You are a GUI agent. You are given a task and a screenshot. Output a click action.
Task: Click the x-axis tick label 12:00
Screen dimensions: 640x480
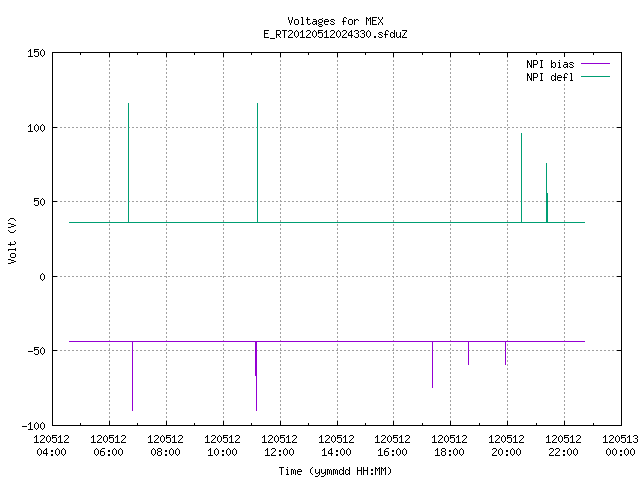280,452
